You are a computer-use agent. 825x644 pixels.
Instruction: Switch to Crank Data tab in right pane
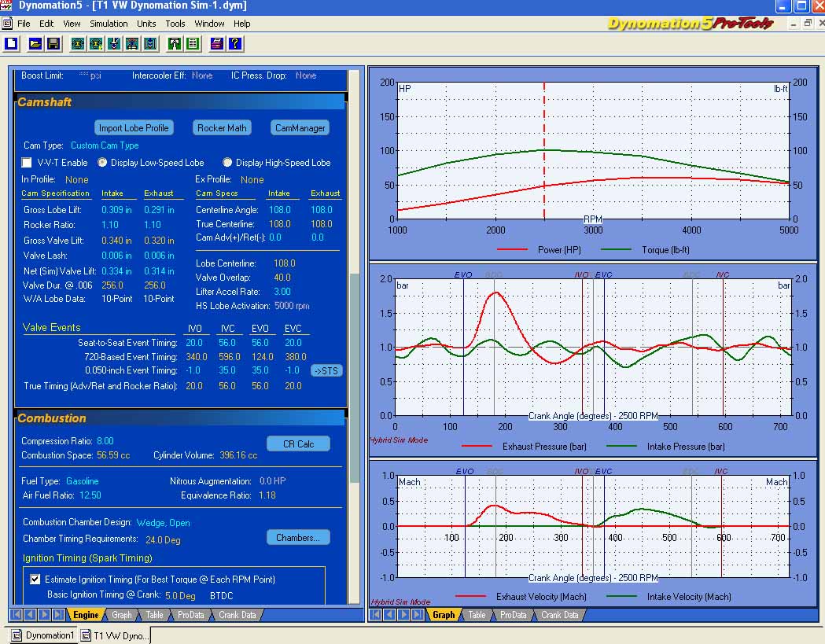(x=559, y=615)
